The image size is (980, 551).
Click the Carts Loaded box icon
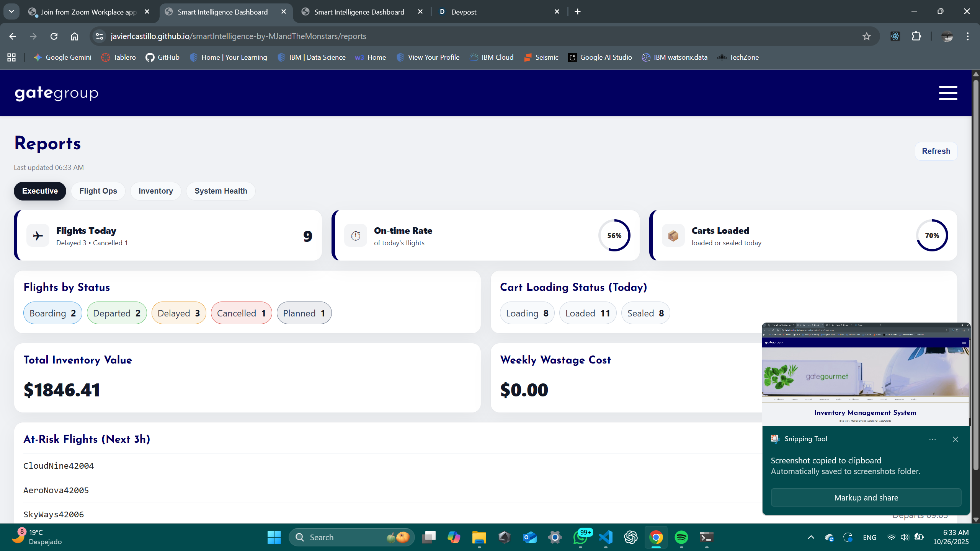[673, 236]
